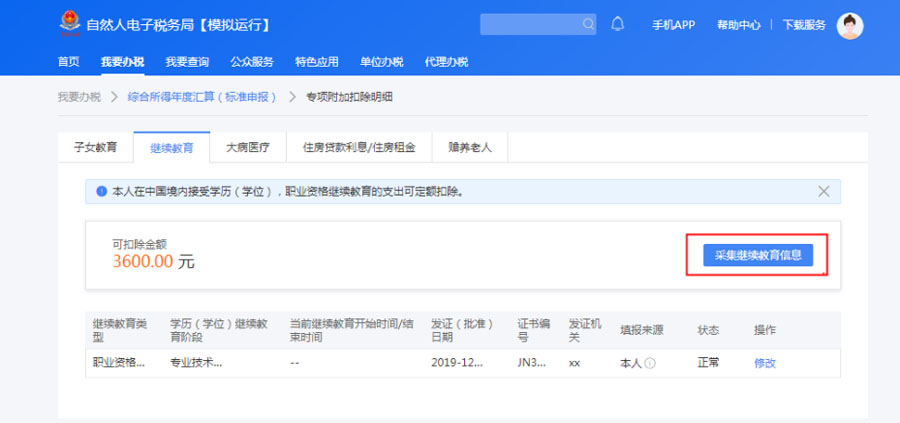
Task: Select 公众服务 in top navigation
Action: pyautogui.click(x=252, y=62)
